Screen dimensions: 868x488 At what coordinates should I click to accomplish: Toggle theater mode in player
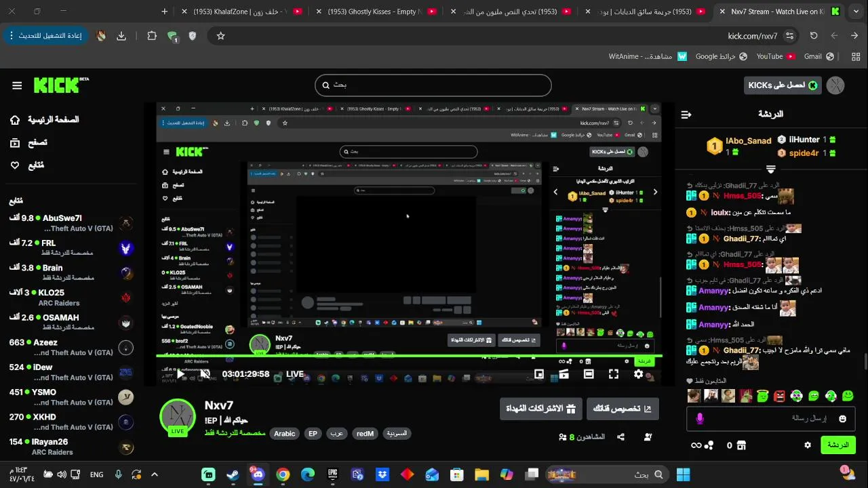(589, 374)
